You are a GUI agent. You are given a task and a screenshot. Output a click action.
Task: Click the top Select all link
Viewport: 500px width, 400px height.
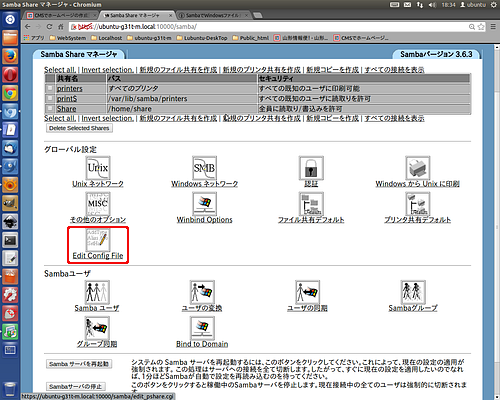(60, 70)
